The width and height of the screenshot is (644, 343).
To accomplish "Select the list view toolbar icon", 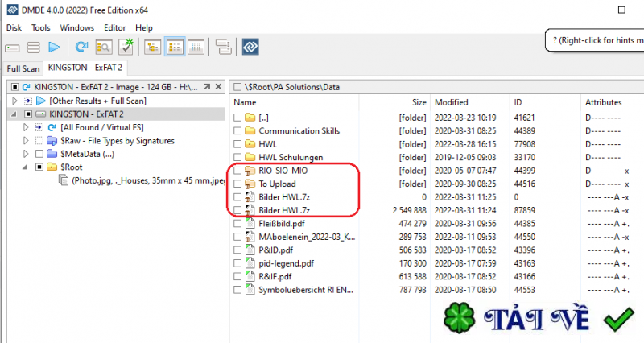I will coord(175,47).
